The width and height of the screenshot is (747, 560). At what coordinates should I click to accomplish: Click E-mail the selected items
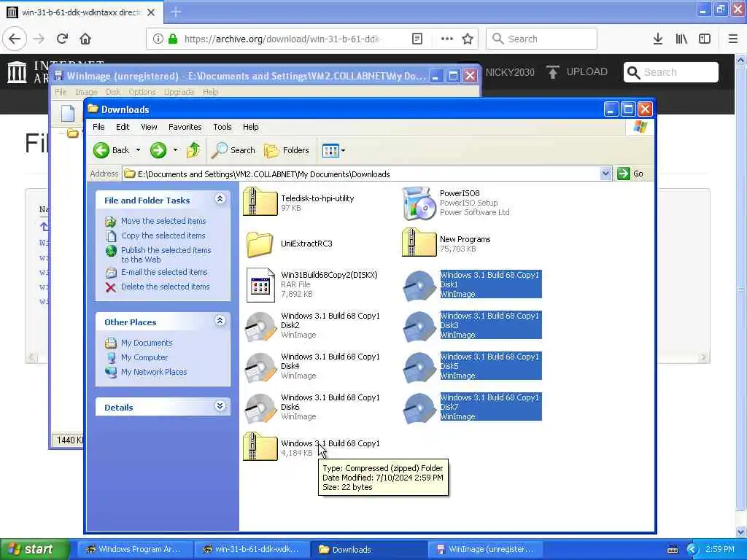(x=164, y=273)
